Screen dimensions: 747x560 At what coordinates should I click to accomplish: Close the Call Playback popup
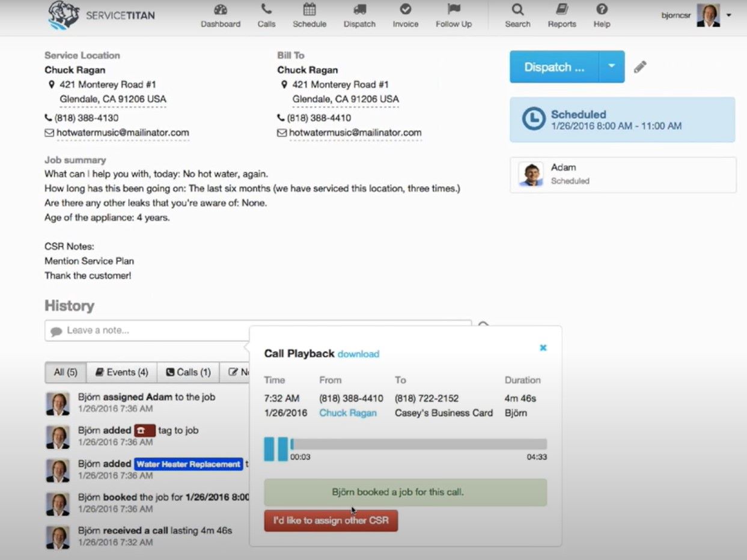pyautogui.click(x=543, y=348)
